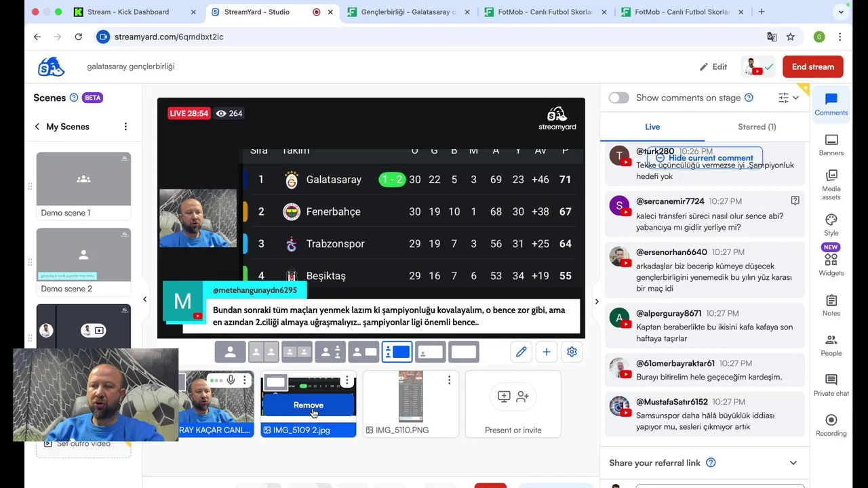
Task: Click @alperguray8671 comment
Action: 705,325
